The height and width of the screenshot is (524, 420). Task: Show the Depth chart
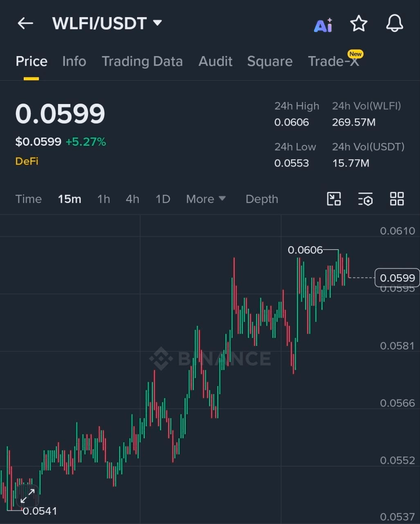[x=262, y=199]
